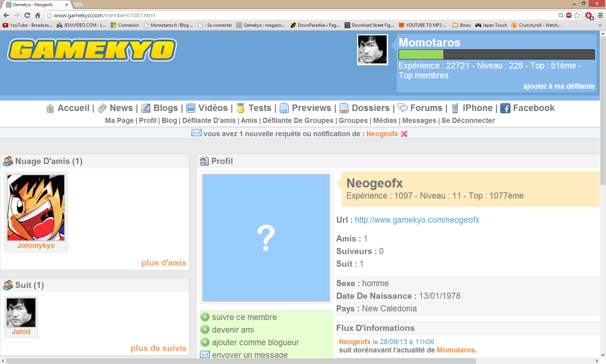Open the Chrome menu hamburger icon
The width and height of the screenshot is (606, 364).
click(600, 15)
